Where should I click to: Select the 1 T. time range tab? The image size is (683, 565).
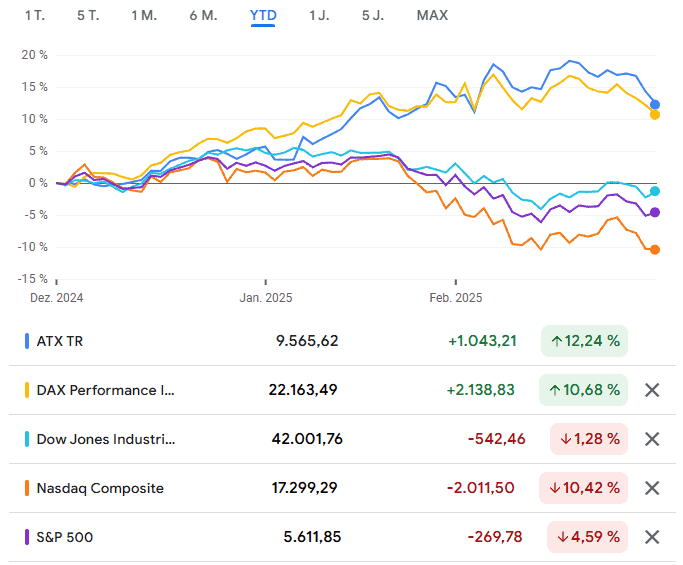coord(35,16)
